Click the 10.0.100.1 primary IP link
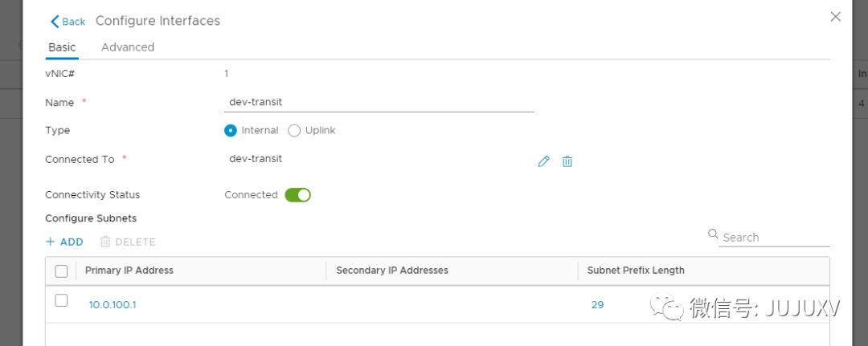 click(113, 305)
